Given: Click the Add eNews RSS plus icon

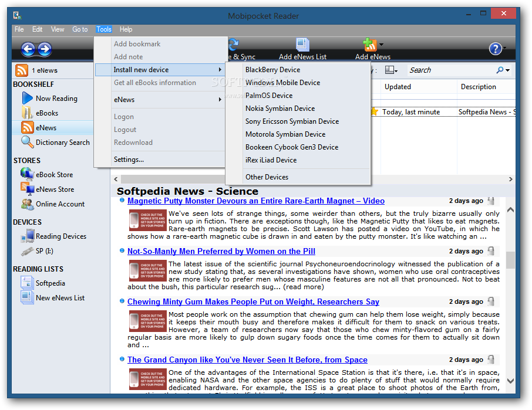Looking at the screenshot, I should pos(370,45).
